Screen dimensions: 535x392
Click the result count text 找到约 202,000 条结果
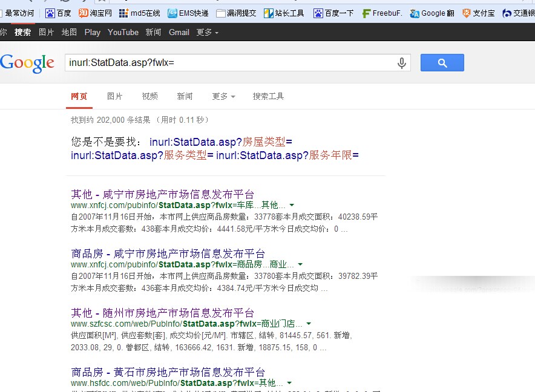click(111, 120)
